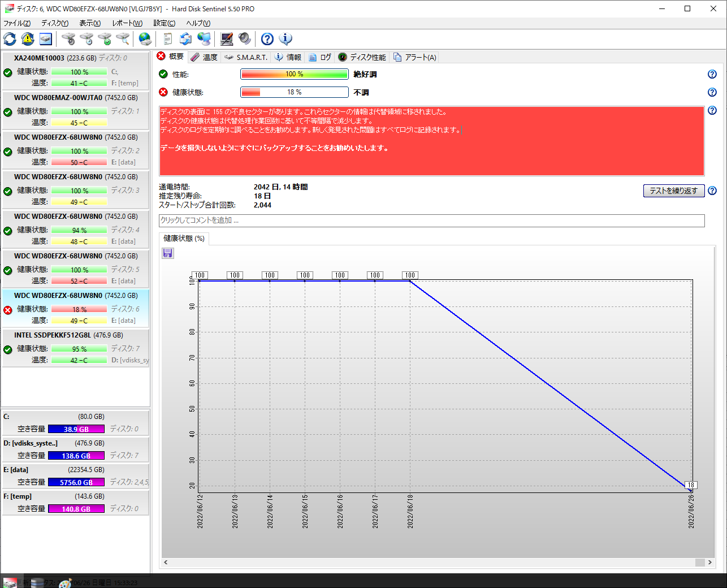727x588 pixels.
Task: Switch to the ログ tab
Action: 320,57
